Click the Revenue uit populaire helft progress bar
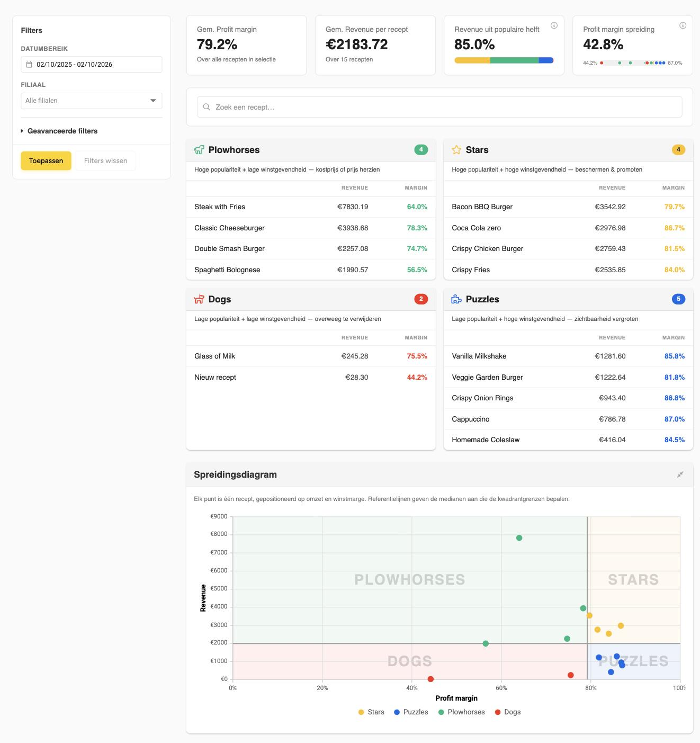Image resolution: width=700 pixels, height=743 pixels. click(x=504, y=60)
